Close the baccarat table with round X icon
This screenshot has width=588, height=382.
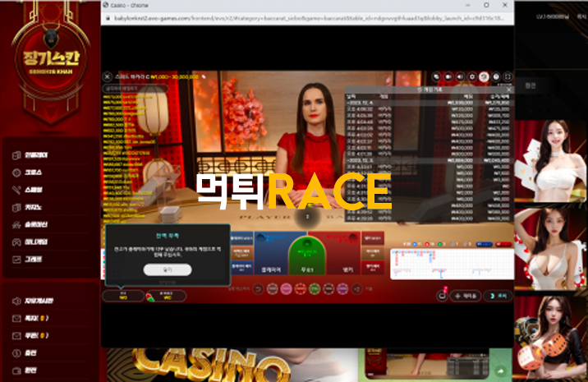[107, 76]
